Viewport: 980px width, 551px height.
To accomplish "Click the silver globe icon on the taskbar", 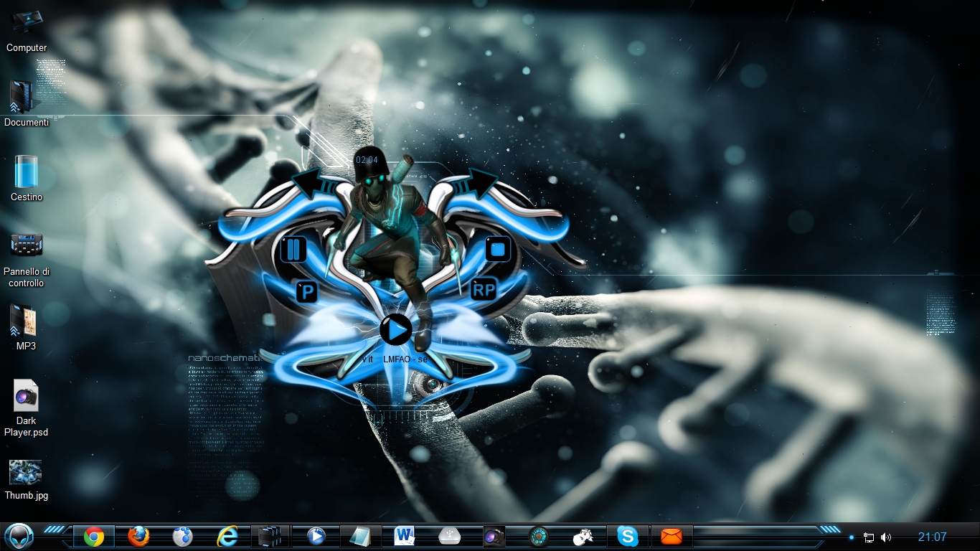I will point(183,537).
